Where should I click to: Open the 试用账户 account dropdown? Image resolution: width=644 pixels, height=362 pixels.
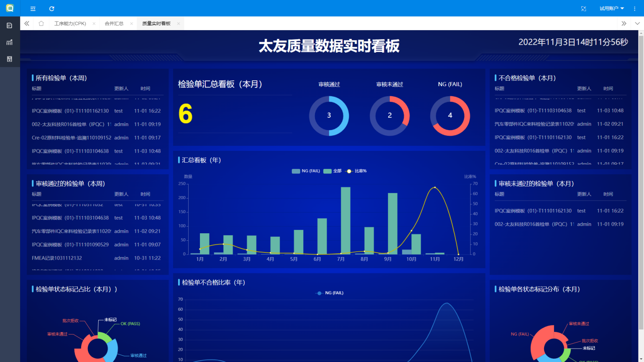click(x=612, y=8)
